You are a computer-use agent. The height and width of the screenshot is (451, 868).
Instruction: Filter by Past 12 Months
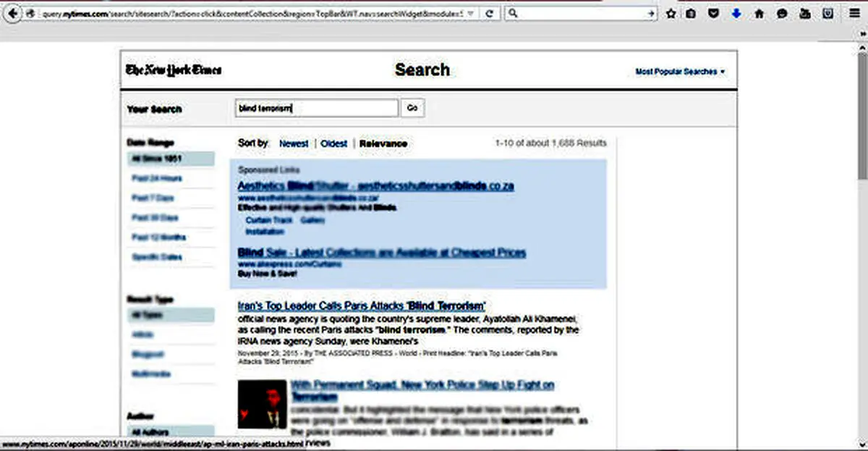coord(158,237)
